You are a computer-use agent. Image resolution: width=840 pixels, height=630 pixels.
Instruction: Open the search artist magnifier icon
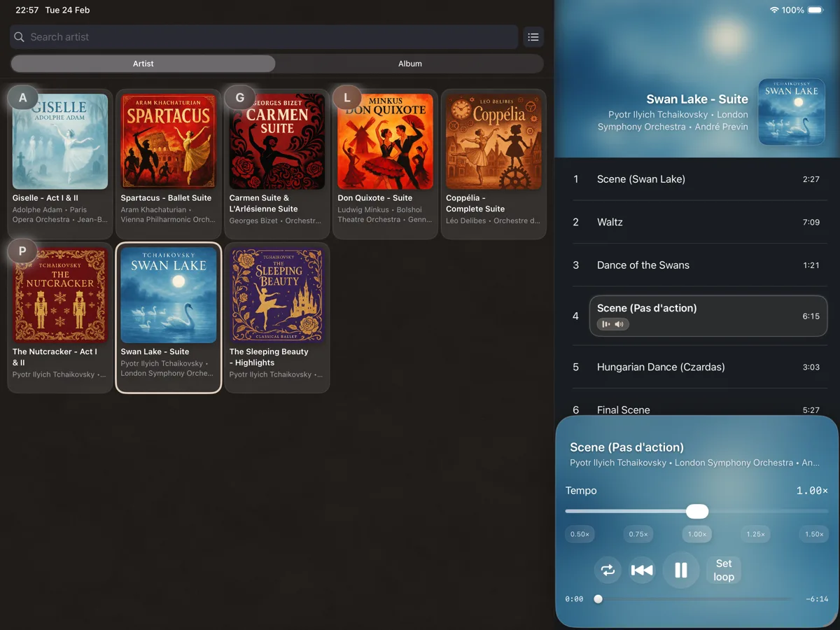[x=19, y=37]
